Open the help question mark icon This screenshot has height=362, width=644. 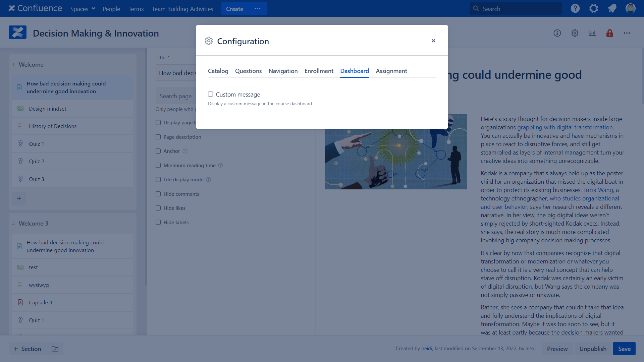pos(575,8)
